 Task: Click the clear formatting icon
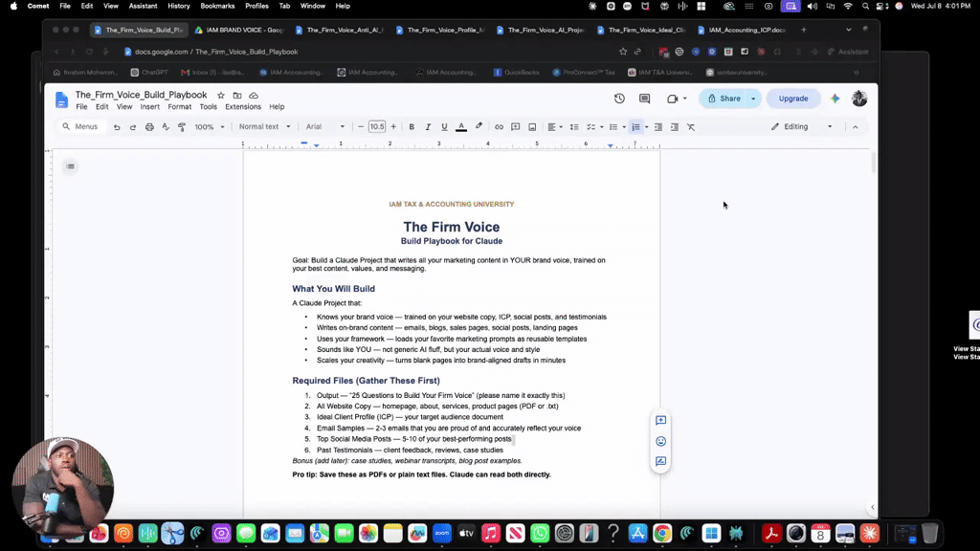click(x=691, y=127)
